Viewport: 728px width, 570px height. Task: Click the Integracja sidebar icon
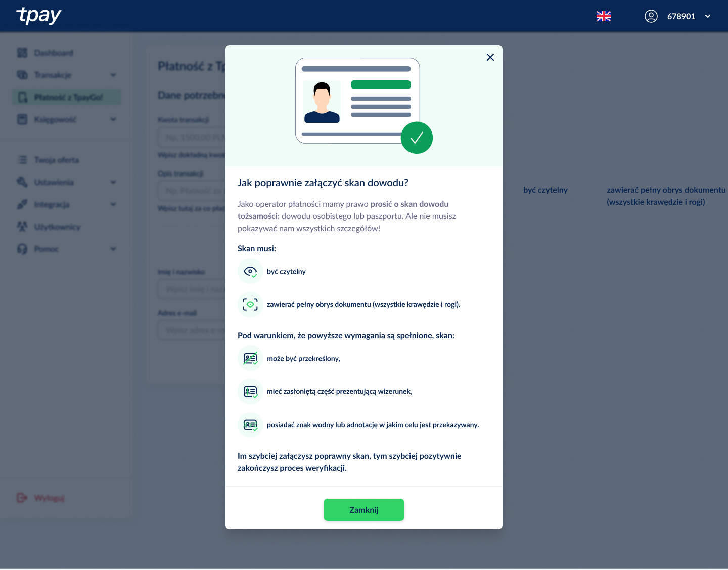click(x=22, y=204)
